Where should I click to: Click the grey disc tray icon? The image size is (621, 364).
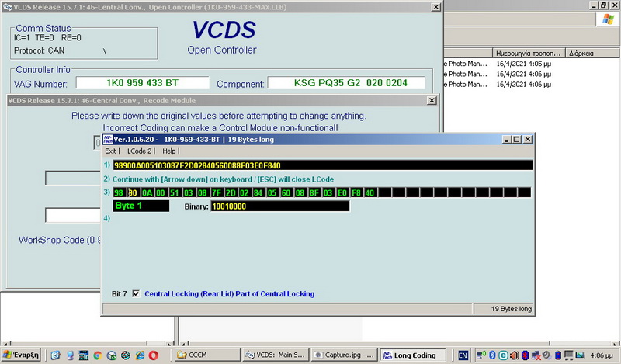[x=546, y=355]
